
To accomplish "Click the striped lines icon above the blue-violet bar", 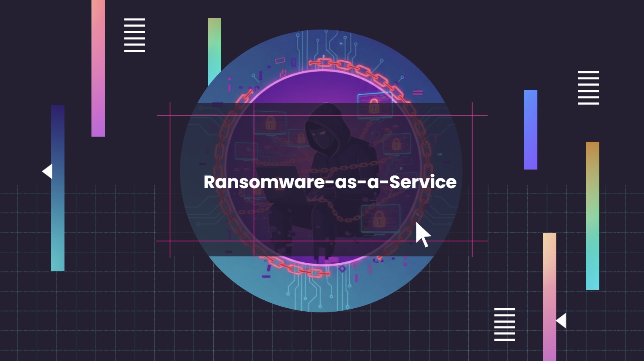I will tap(588, 88).
